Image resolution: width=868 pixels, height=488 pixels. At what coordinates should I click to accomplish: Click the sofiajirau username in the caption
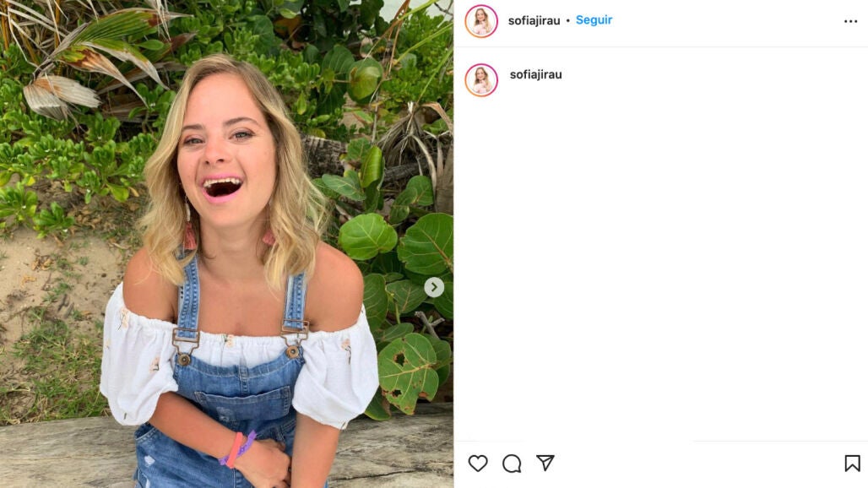tap(535, 74)
